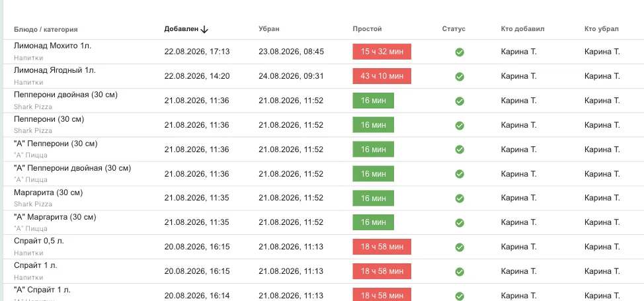
Task: Click the 18 ч 58 мин badge for Спрайт 0,5 л.
Action: coord(382,247)
